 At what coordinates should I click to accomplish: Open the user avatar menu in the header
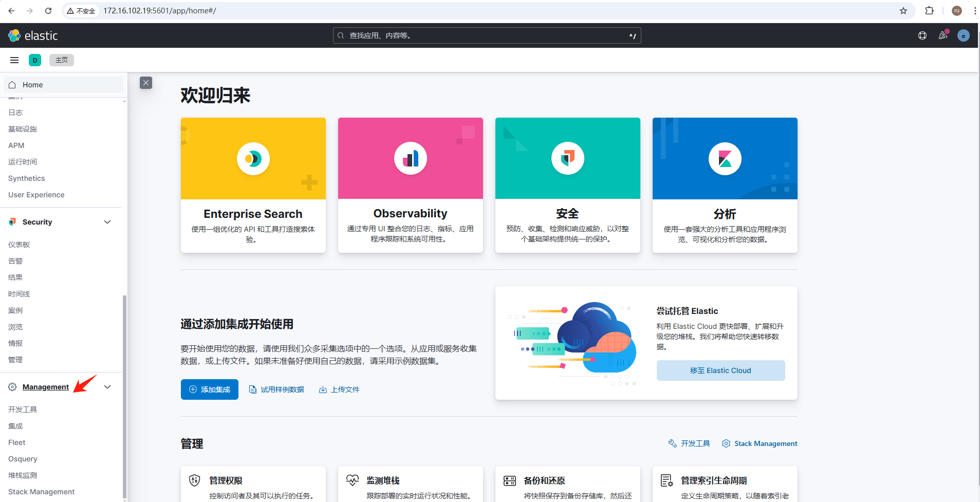964,35
